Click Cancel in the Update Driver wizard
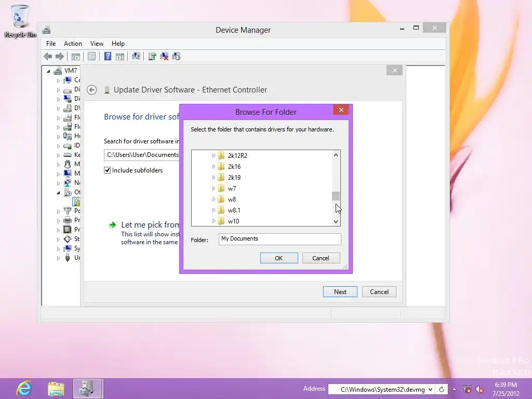Screen dimensions: 532x399 pos(379,292)
